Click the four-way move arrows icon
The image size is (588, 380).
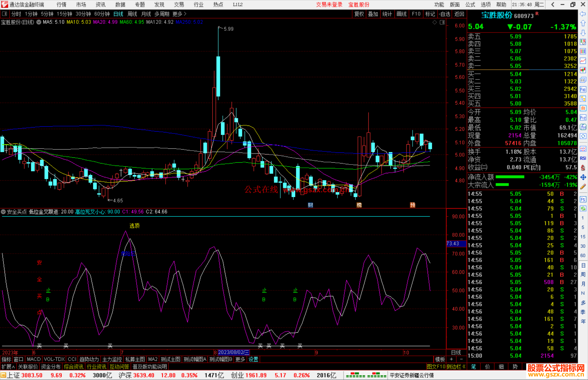click(583, 177)
